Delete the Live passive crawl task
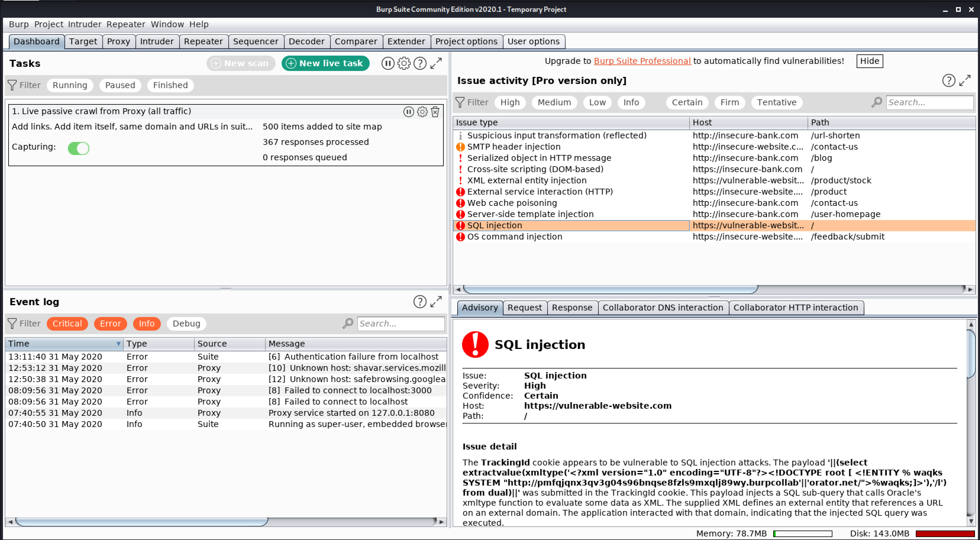The image size is (980, 540). pos(435,111)
